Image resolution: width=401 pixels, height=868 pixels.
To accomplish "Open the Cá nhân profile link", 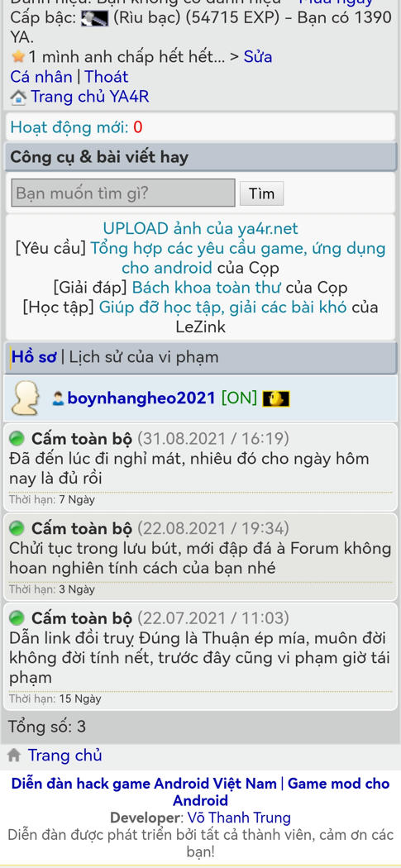I will coord(41,76).
